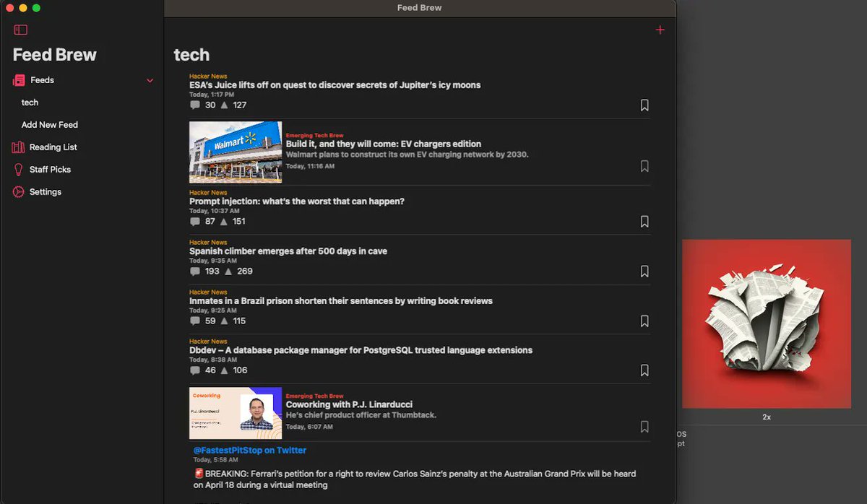Bookmark the Prompt injection article

pyautogui.click(x=644, y=222)
